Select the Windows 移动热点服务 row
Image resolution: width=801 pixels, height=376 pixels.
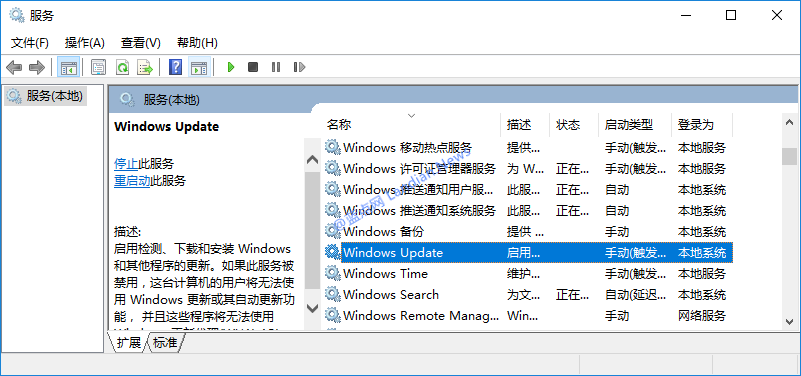(528, 148)
